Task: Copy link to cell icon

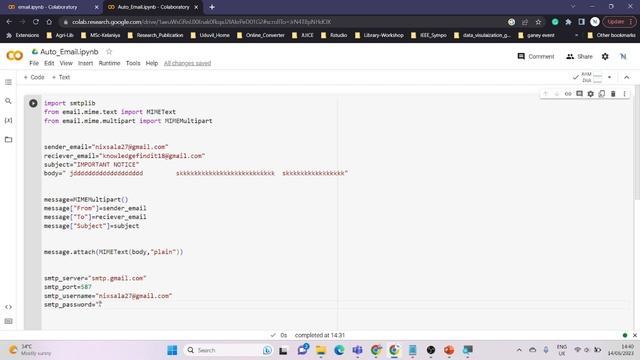Action: point(568,94)
